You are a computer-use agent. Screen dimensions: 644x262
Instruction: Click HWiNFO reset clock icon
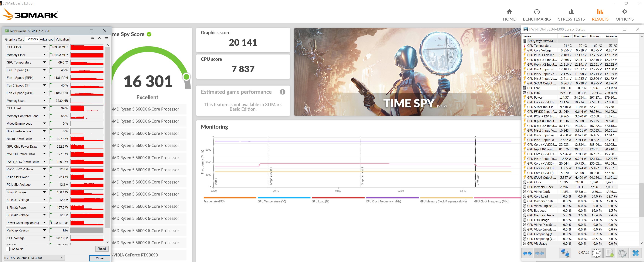596,253
